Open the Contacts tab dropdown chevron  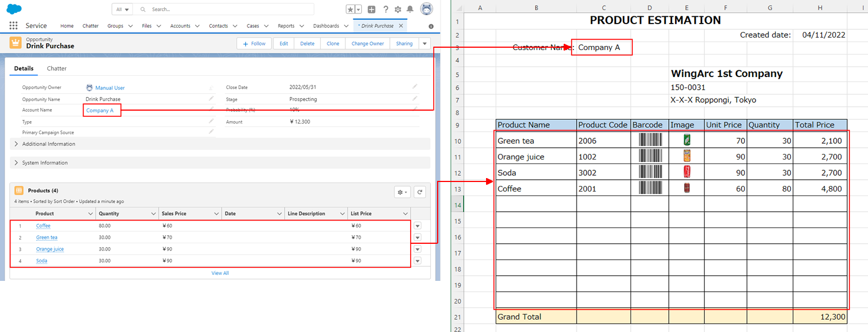[235, 26]
